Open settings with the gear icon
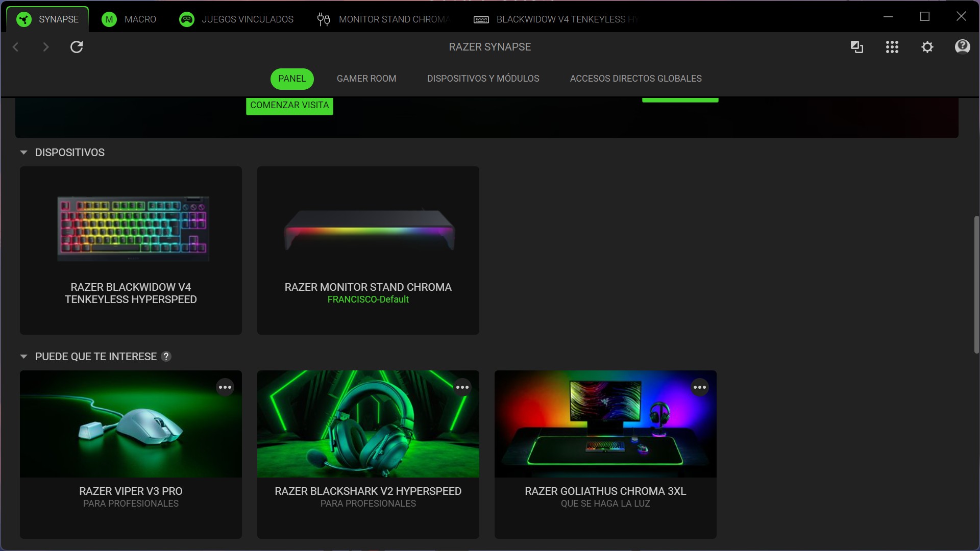Screen dimensions: 980x551 coord(927,47)
